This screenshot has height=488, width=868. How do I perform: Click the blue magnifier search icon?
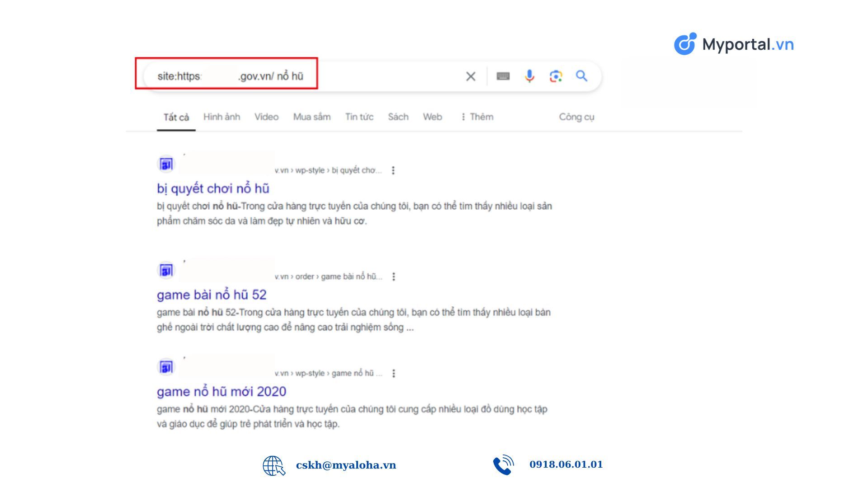pyautogui.click(x=581, y=76)
